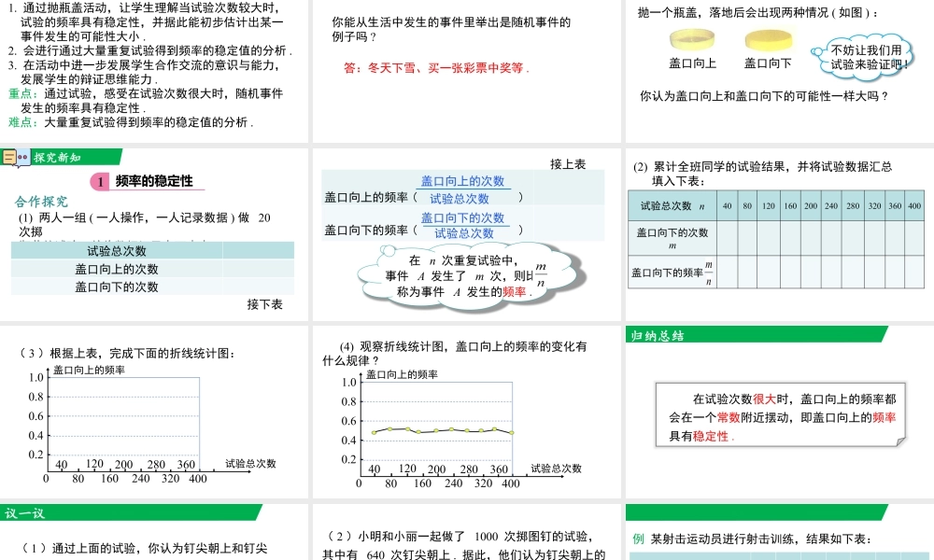Open the slide with the red 答 answer text
Image resolution: width=934 pixels, height=560 pixels.
[465, 70]
